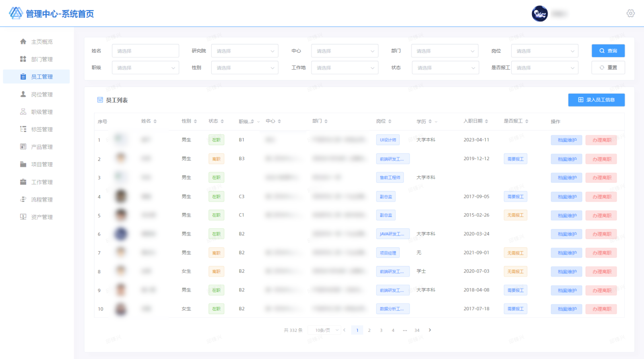
Task: Click the user avatar in top bar
Action: 539,14
